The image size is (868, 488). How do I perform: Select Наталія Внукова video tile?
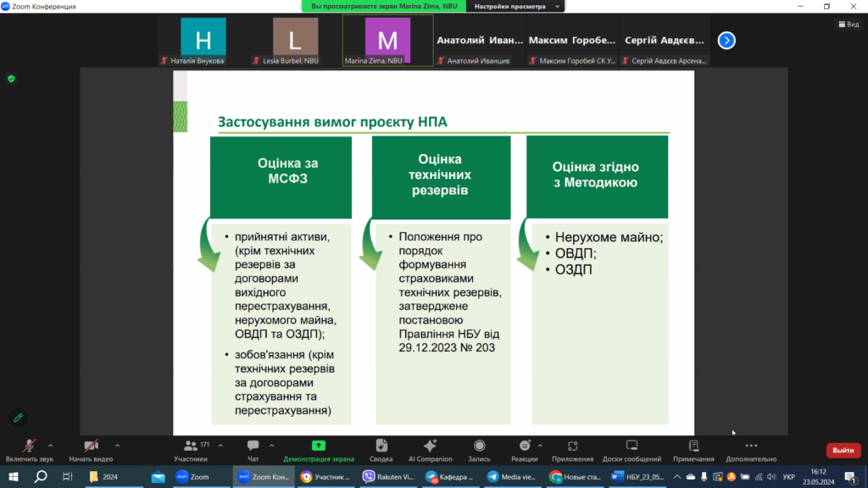pyautogui.click(x=203, y=41)
